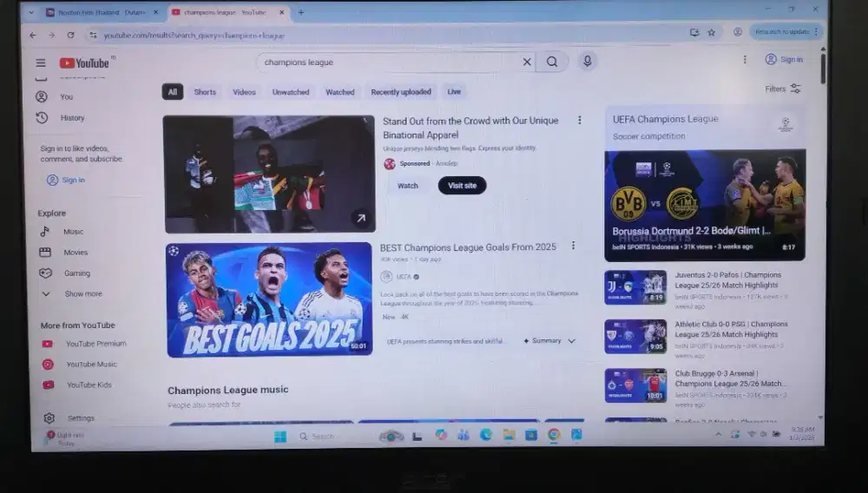This screenshot has height=493, width=868.
Task: Expand the Summary dropdown
Action: pos(549,341)
